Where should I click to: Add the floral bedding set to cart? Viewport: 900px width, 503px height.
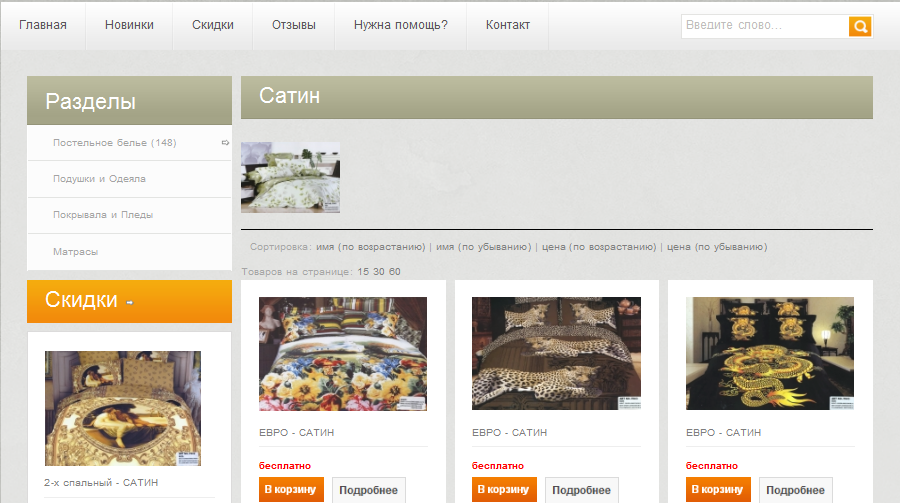pyautogui.click(x=290, y=490)
